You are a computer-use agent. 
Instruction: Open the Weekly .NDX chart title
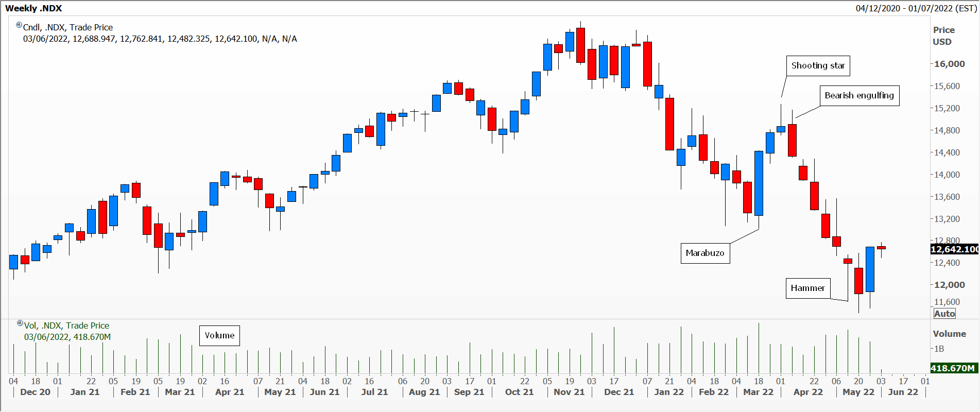tap(33, 8)
